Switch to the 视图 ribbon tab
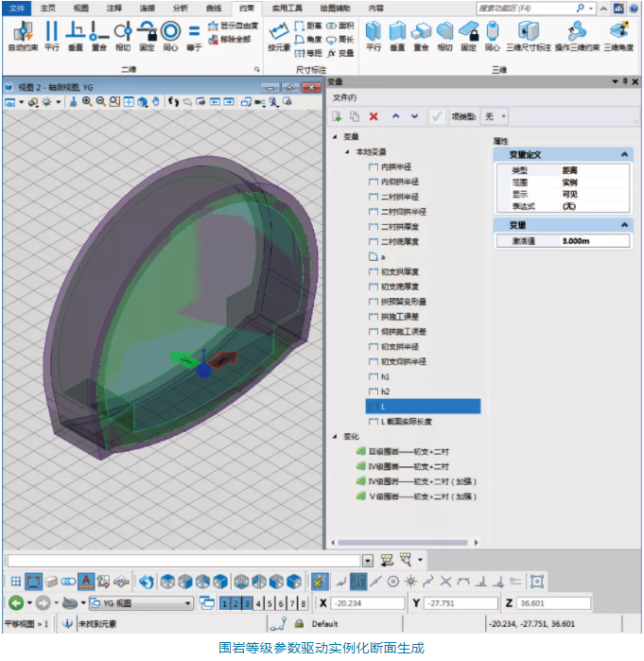The image size is (644, 661). 81,8
